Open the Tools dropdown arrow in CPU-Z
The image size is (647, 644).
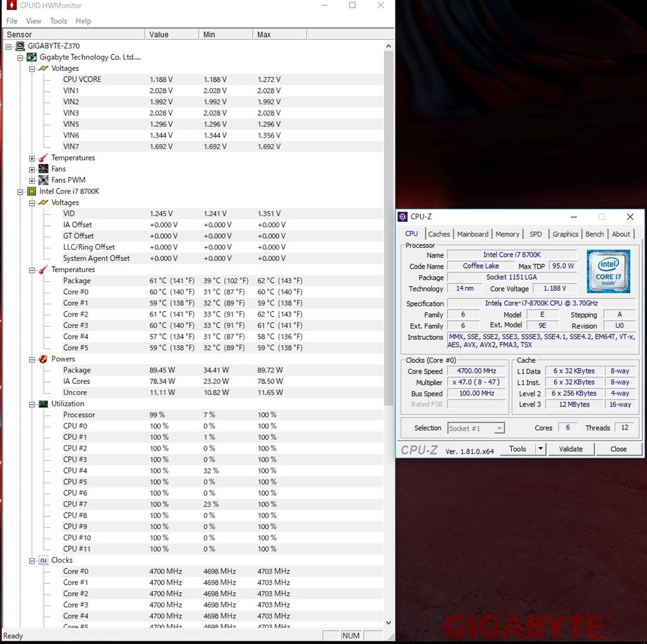[541, 449]
